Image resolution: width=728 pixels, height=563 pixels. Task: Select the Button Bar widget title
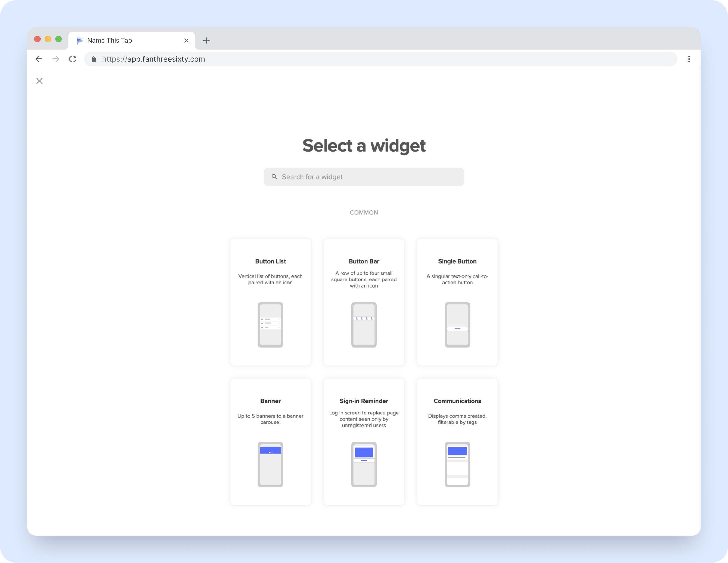(364, 261)
